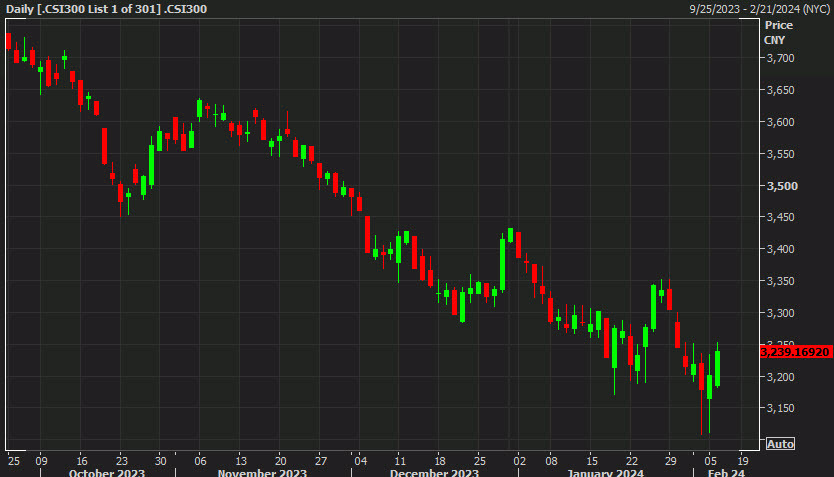Click the date tick 05 in February
This screenshot has width=834, height=477.
(x=711, y=461)
